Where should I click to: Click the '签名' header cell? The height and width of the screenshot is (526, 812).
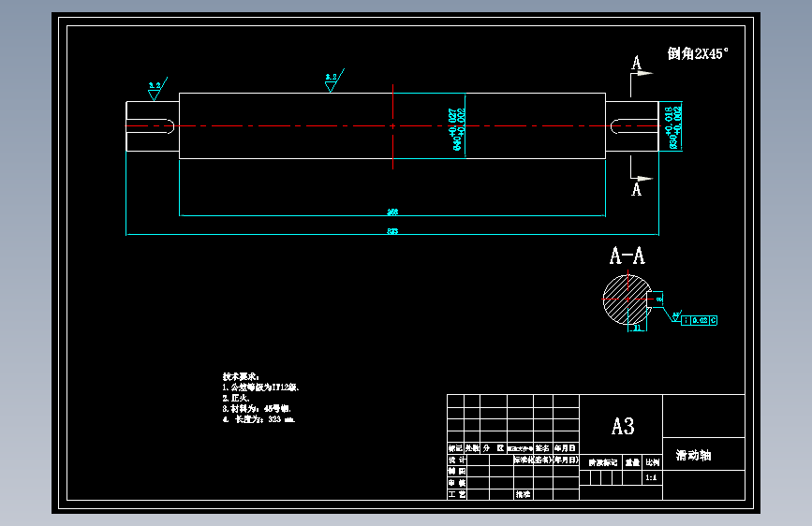(x=542, y=448)
